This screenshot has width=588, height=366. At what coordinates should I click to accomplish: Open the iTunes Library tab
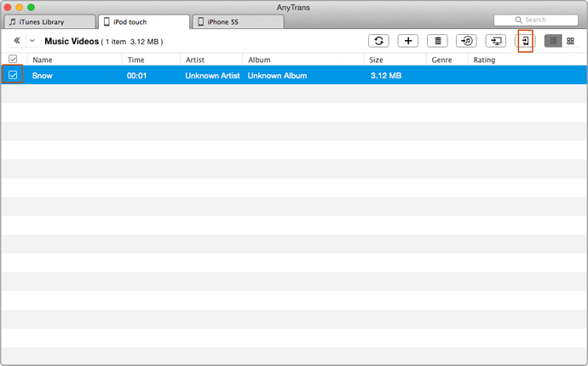click(50, 22)
